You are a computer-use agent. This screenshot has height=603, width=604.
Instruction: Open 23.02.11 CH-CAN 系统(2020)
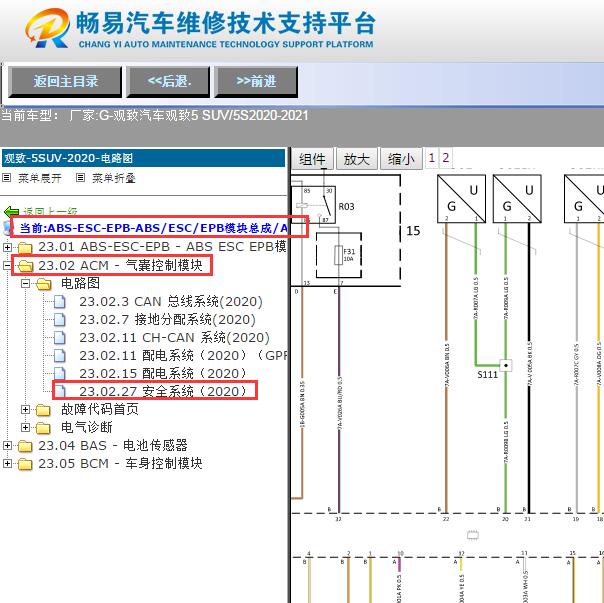(174, 338)
